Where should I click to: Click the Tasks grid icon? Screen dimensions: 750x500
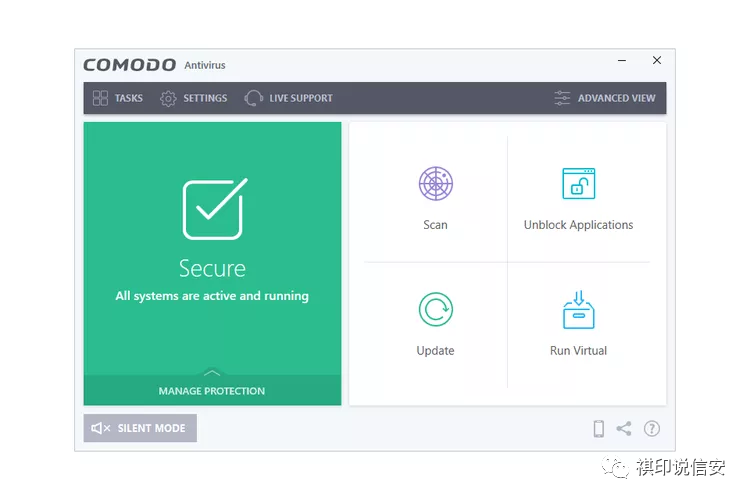tap(100, 98)
